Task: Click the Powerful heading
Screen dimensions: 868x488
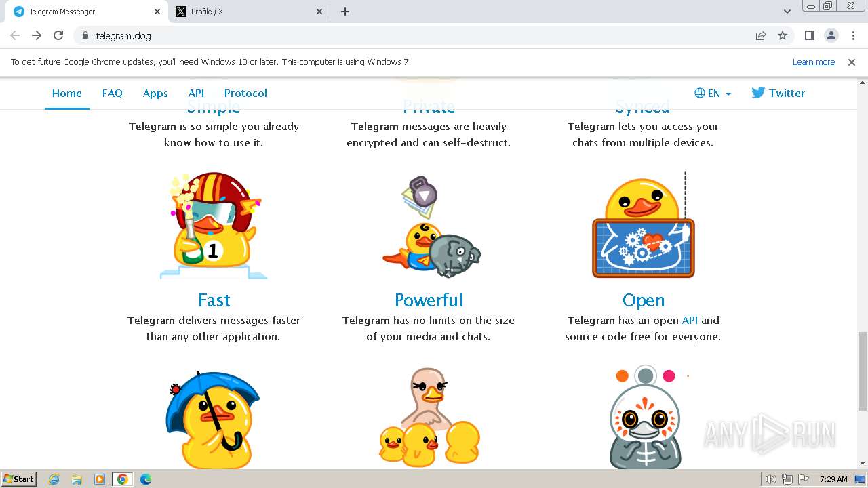Action: tap(429, 300)
